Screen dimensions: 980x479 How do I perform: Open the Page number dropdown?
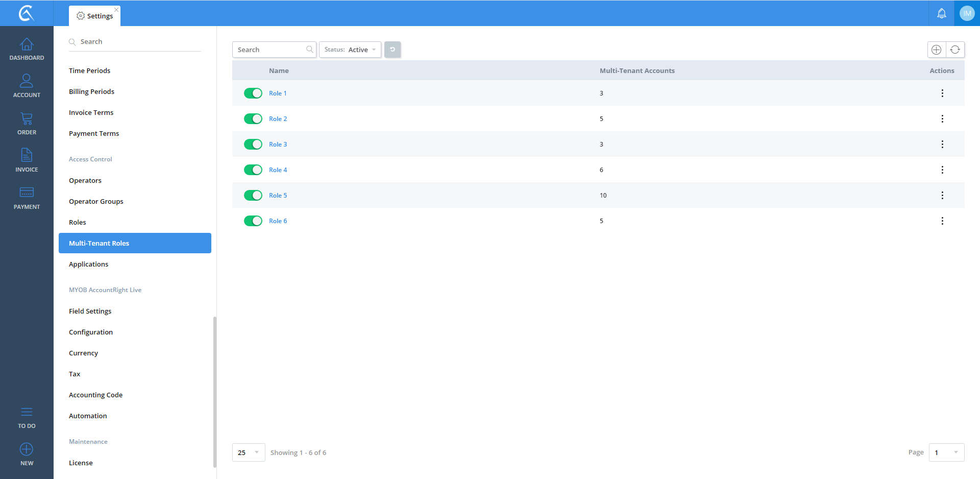coord(946,452)
